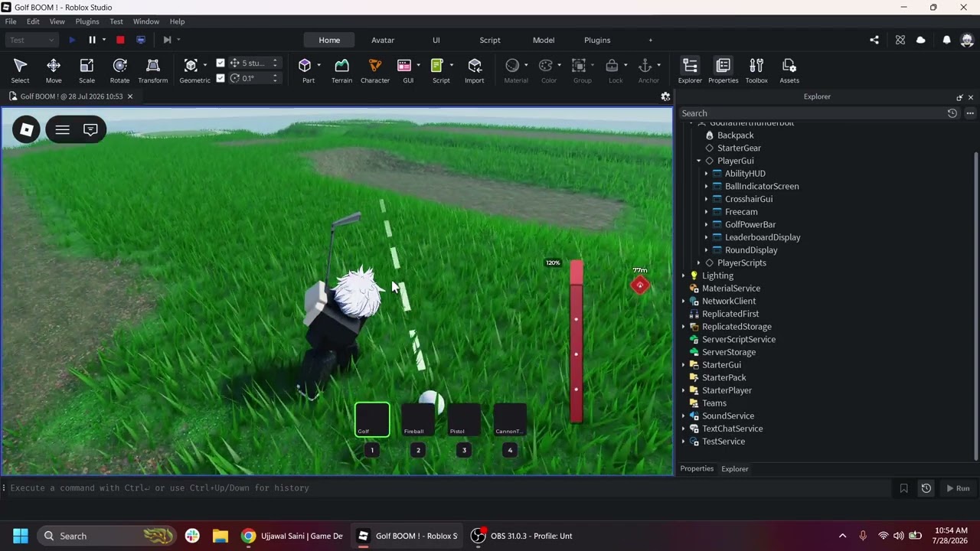Image resolution: width=980 pixels, height=551 pixels.
Task: Choose the Select tool
Action: click(21, 70)
